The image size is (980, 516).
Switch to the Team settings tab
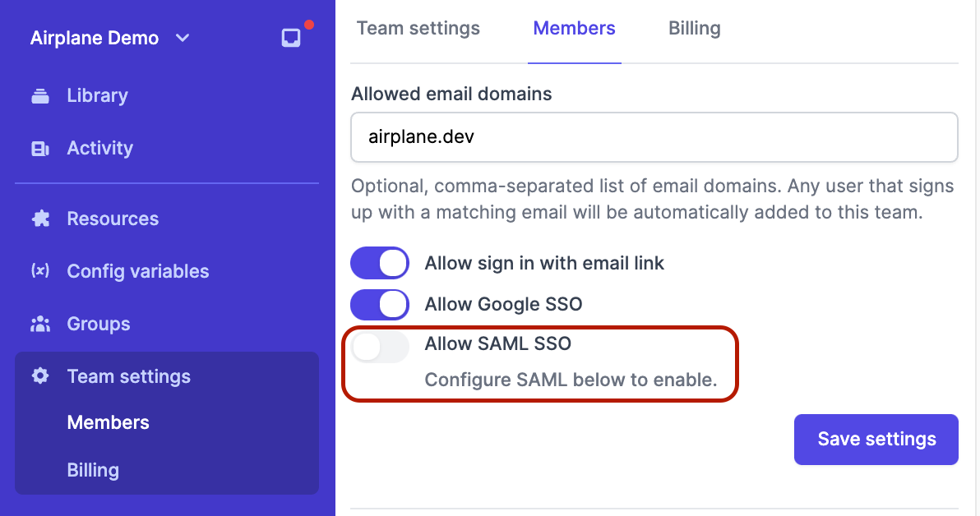418,28
